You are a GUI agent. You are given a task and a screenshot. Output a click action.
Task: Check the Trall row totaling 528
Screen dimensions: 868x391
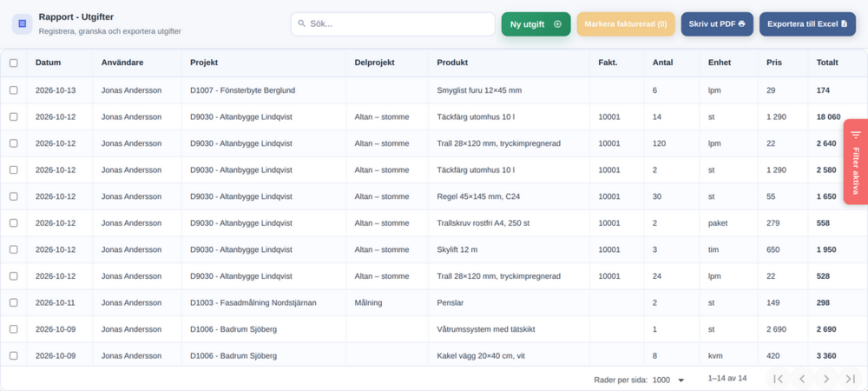tap(13, 276)
